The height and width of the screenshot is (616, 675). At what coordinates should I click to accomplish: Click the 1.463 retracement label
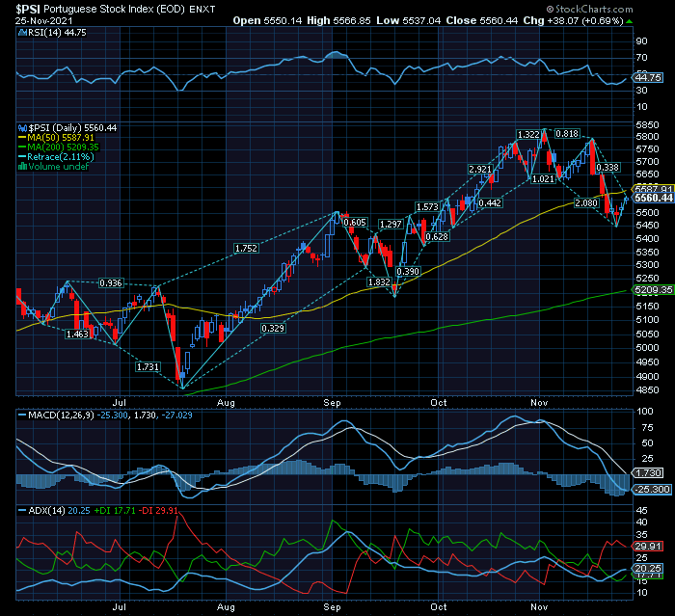pyautogui.click(x=77, y=335)
